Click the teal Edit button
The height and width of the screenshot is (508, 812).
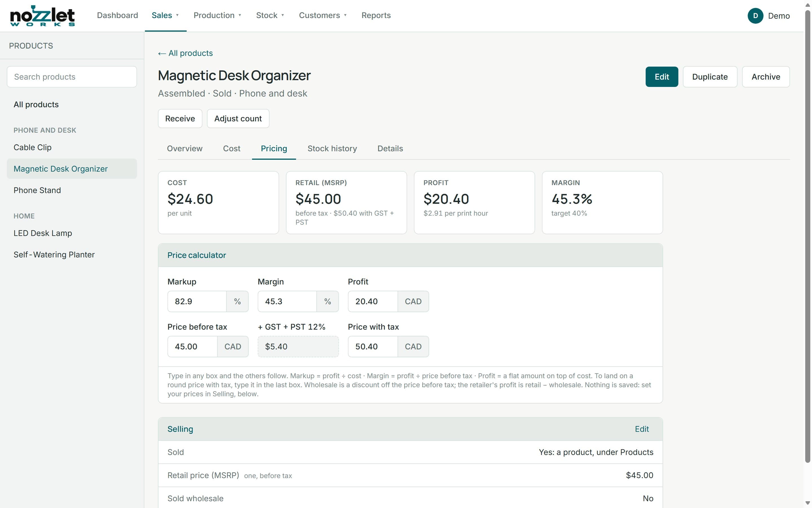pos(662,76)
